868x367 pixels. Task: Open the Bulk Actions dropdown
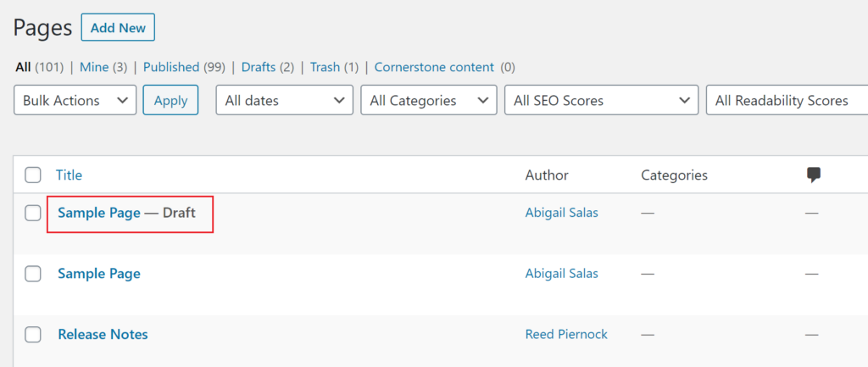tap(75, 100)
